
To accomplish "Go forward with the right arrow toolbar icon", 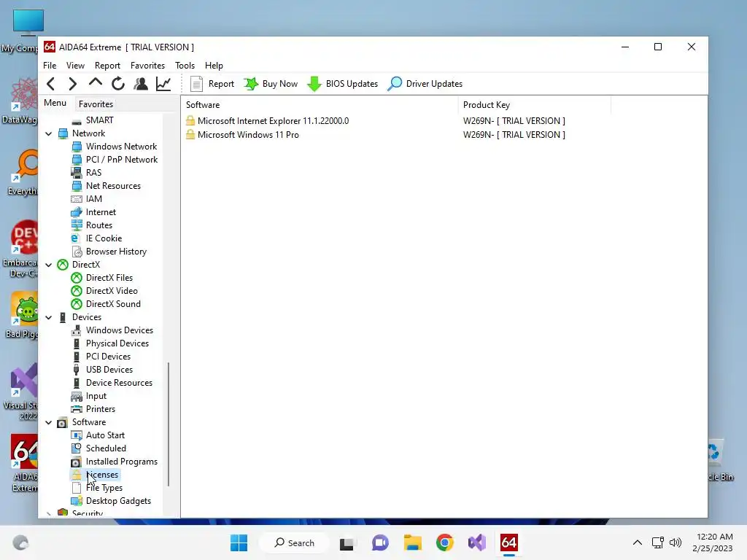I will pos(72,84).
